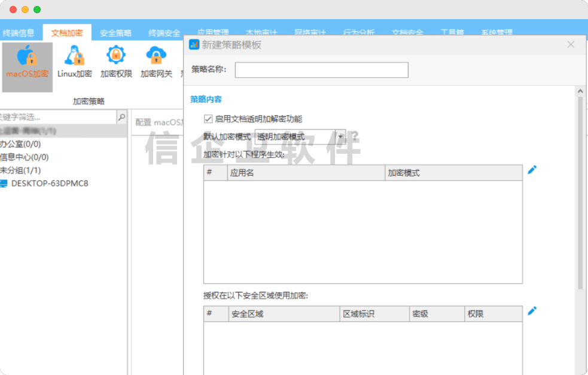This screenshot has height=375, width=588.
Task: Close the 新建策略模板 dialog
Action: click(x=570, y=44)
